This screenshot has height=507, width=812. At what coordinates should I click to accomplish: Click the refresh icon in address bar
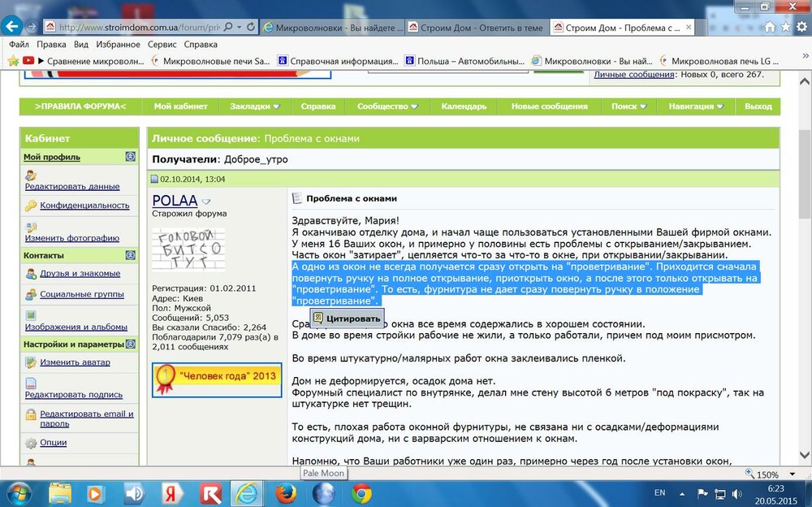click(251, 27)
